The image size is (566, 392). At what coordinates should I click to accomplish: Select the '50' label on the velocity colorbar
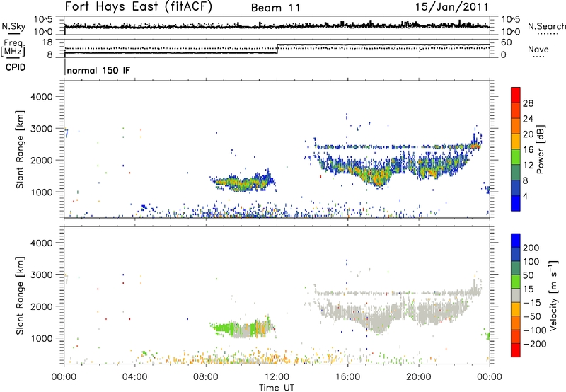pos(528,275)
